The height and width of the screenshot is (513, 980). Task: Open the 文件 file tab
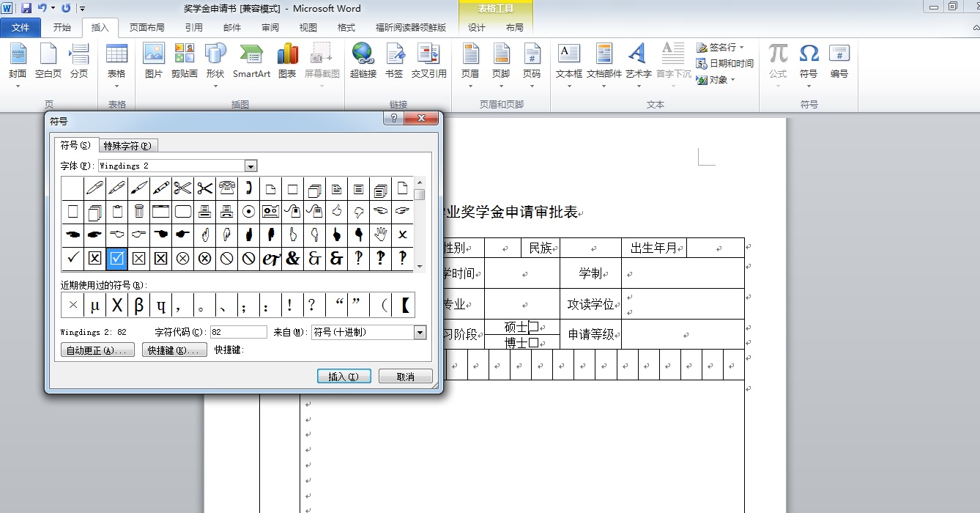[21, 27]
